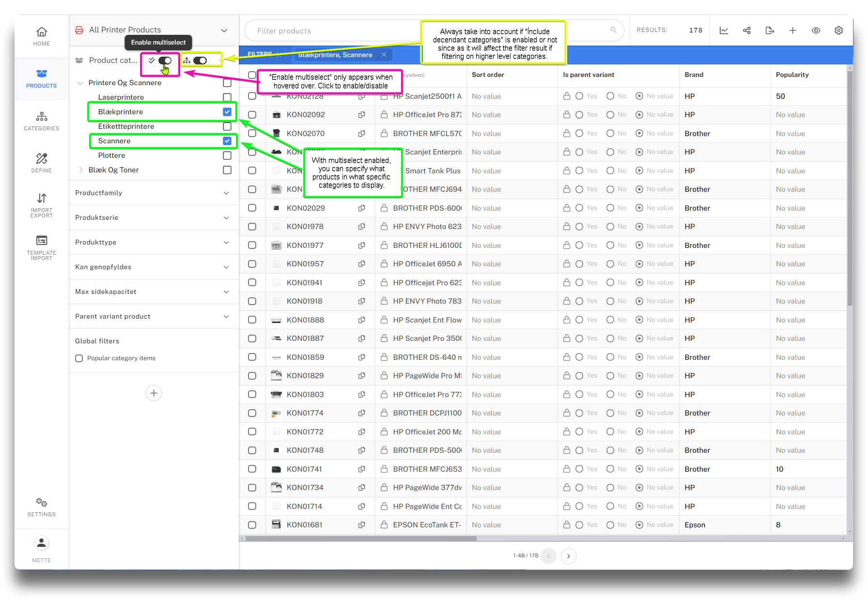Expand the Blæk Og Toner tree node
The width and height of the screenshot is (868, 600).
tap(81, 170)
